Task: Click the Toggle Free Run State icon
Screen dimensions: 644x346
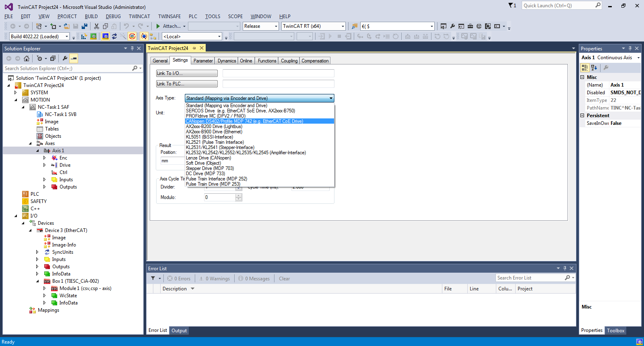Action: (x=132, y=37)
